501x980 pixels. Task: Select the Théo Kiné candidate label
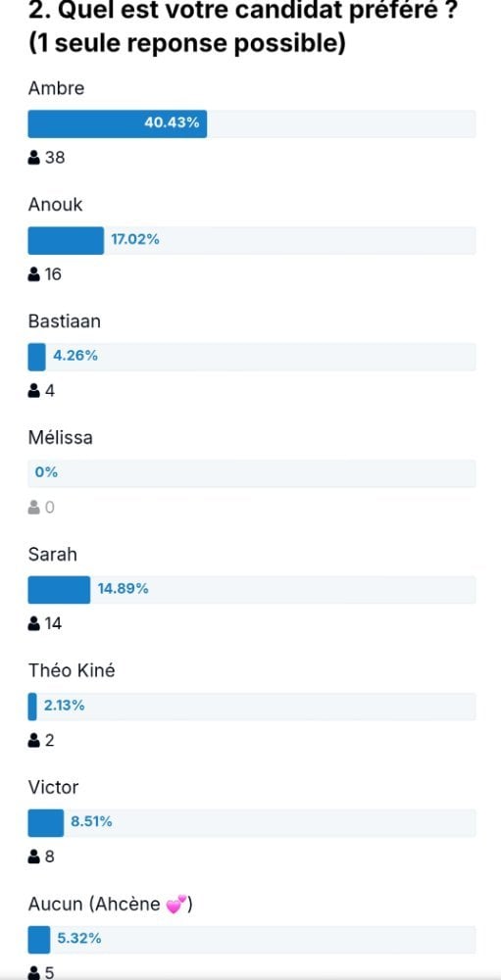point(72,670)
